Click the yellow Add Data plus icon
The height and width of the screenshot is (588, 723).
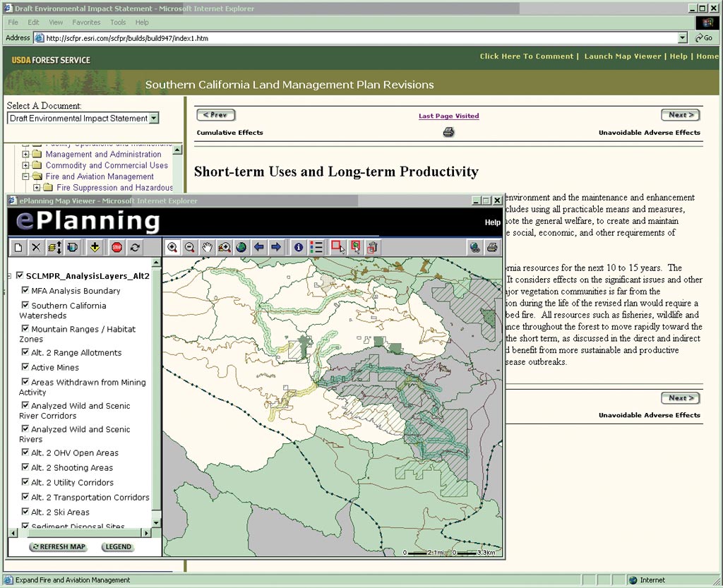[95, 248]
